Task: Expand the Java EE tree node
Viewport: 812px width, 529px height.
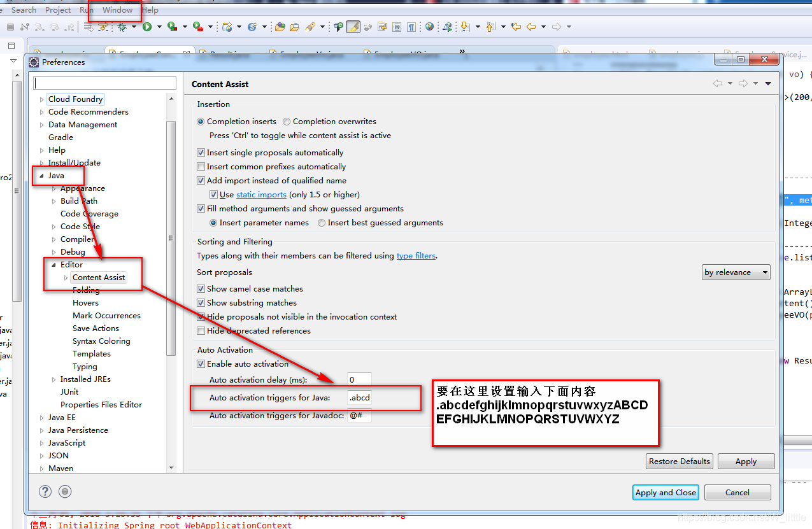Action: click(x=42, y=418)
